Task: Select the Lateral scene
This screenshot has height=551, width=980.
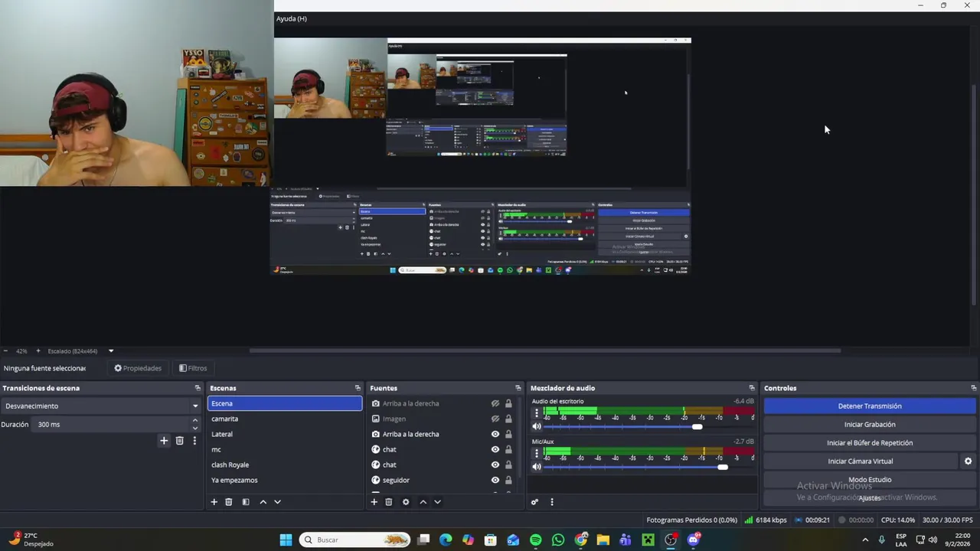Action: point(285,434)
